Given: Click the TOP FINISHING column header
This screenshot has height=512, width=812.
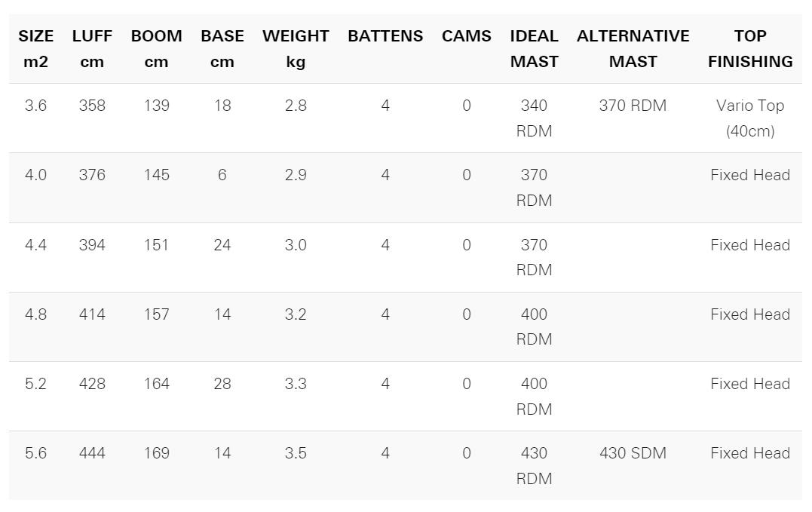Looking at the screenshot, I should [x=750, y=49].
